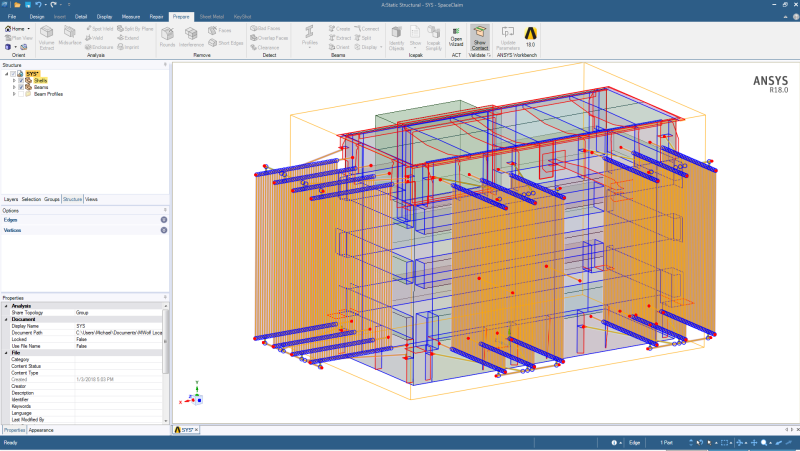
Task: Uncheck the Beams visibility checkbox
Action: [x=21, y=87]
